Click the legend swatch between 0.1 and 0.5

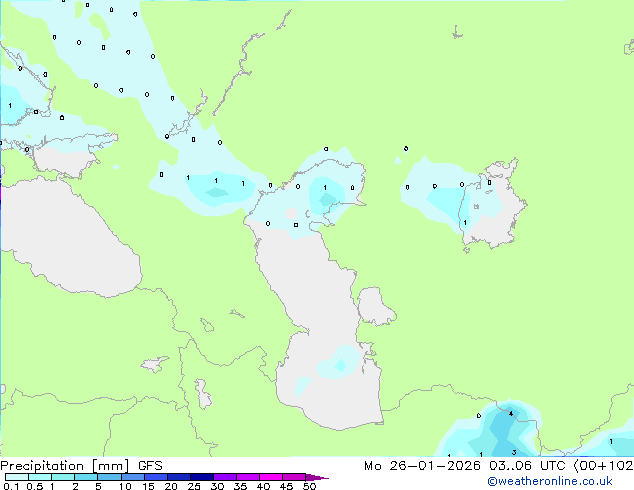(17, 477)
